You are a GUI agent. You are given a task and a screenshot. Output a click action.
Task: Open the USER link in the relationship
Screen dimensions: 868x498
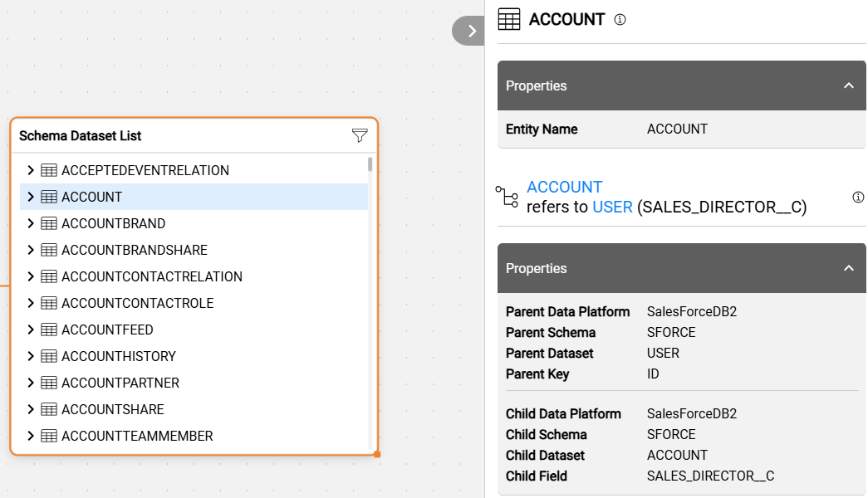[612, 207]
